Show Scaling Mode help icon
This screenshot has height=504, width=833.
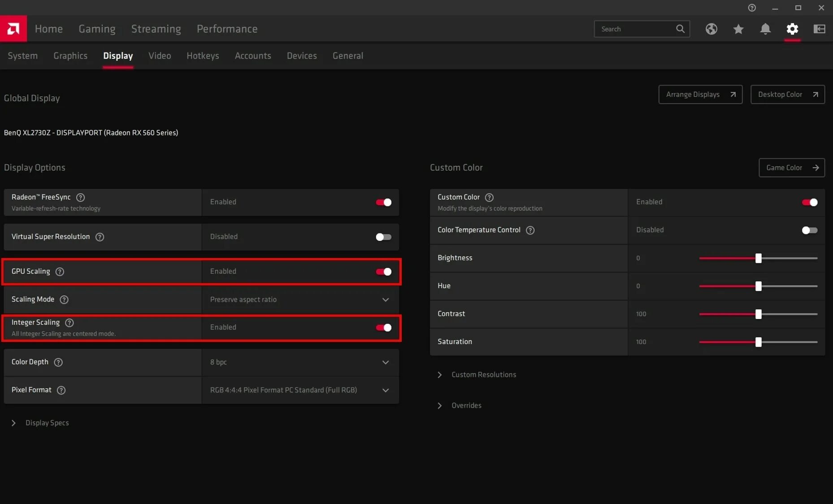pyautogui.click(x=64, y=300)
